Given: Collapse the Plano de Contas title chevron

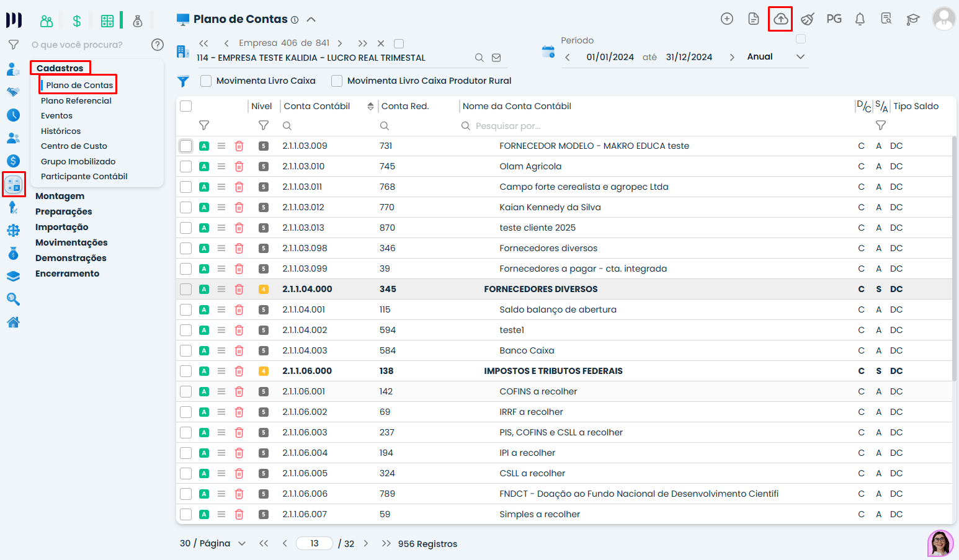Looking at the screenshot, I should click(311, 20).
